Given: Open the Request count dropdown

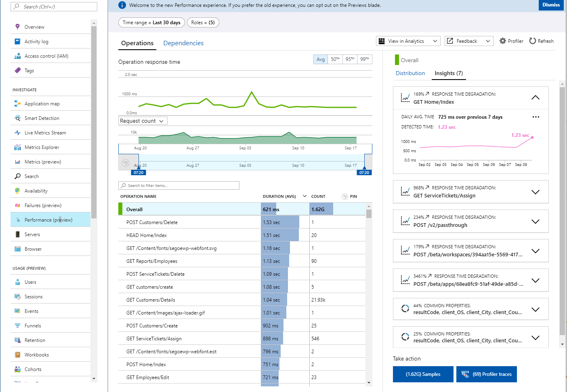Looking at the screenshot, I should (x=143, y=121).
